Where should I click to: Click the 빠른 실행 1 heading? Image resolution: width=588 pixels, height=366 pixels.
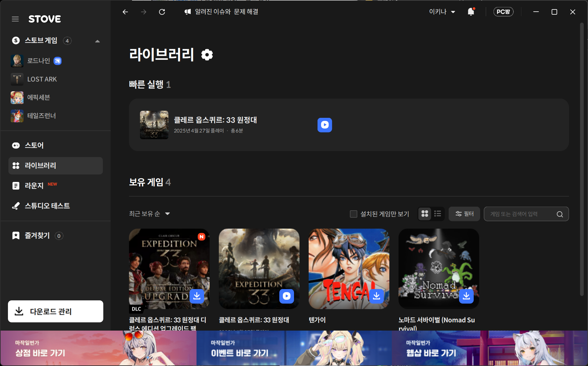(150, 85)
